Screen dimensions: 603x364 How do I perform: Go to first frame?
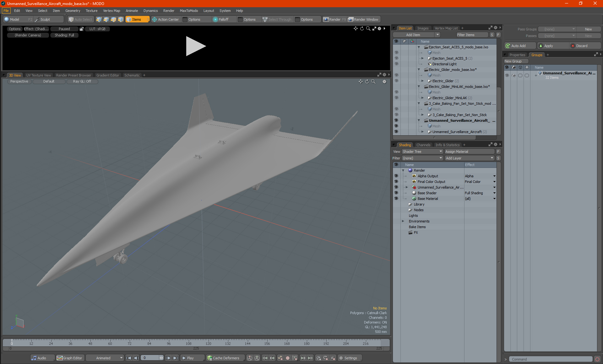tap(128, 358)
